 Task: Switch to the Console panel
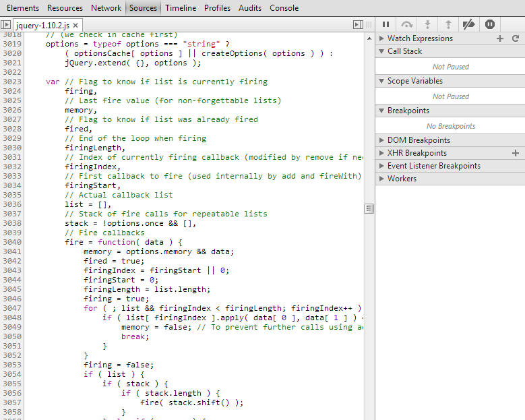(x=284, y=8)
